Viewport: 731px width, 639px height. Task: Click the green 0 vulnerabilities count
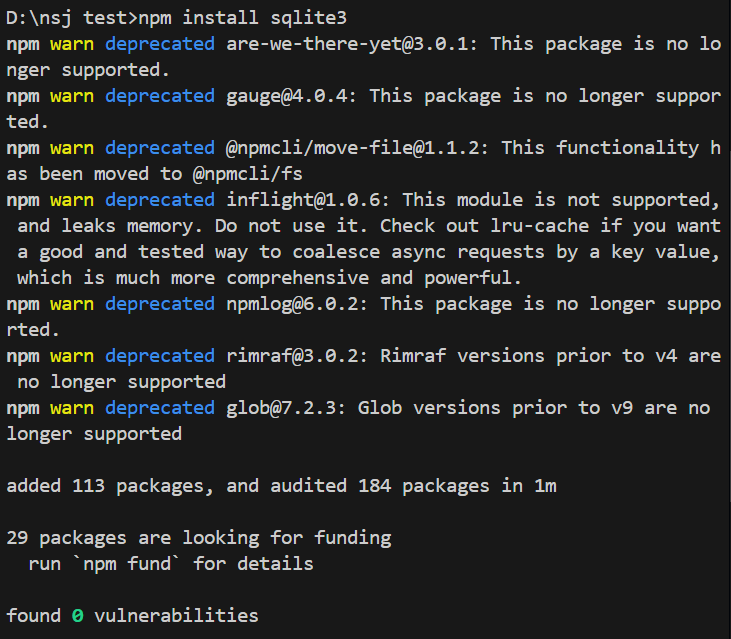(77, 616)
